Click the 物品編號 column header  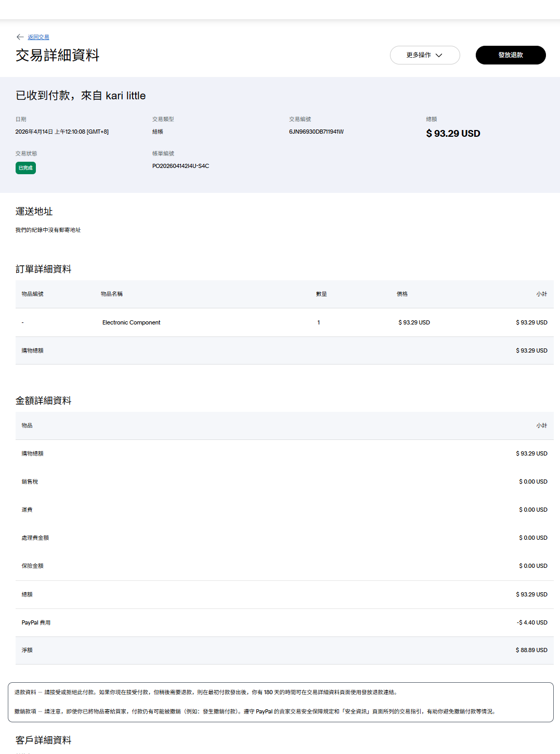pyautogui.click(x=33, y=294)
